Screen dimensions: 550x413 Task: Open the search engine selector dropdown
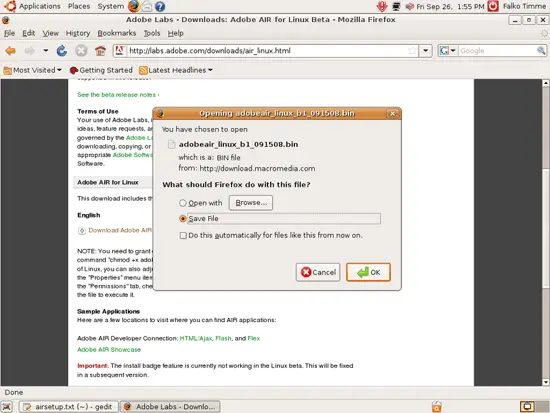click(448, 51)
